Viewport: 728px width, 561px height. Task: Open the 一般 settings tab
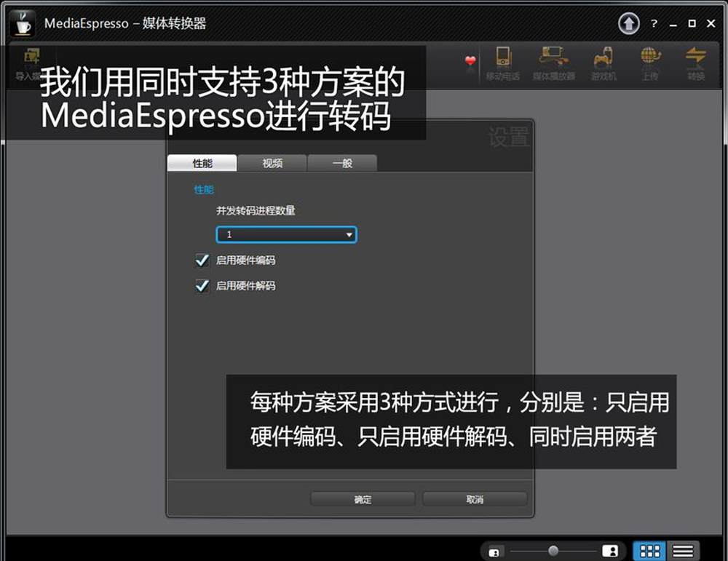342,164
